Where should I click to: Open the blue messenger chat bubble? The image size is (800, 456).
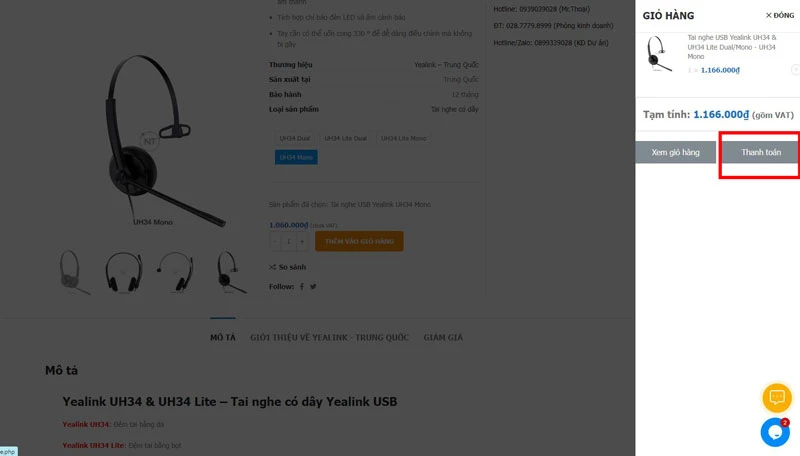coord(775,432)
